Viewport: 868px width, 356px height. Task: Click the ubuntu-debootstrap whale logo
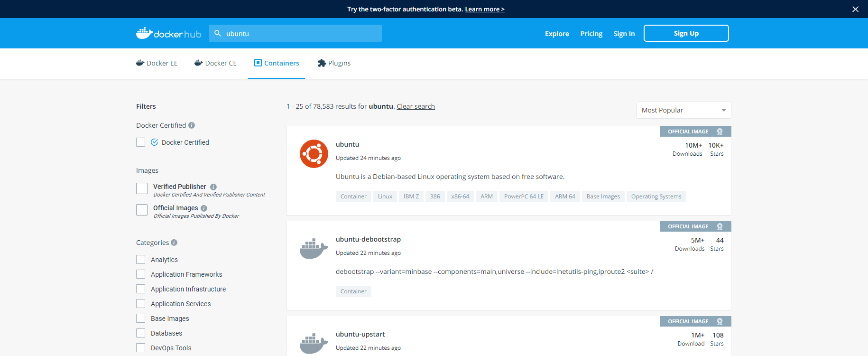(x=314, y=249)
